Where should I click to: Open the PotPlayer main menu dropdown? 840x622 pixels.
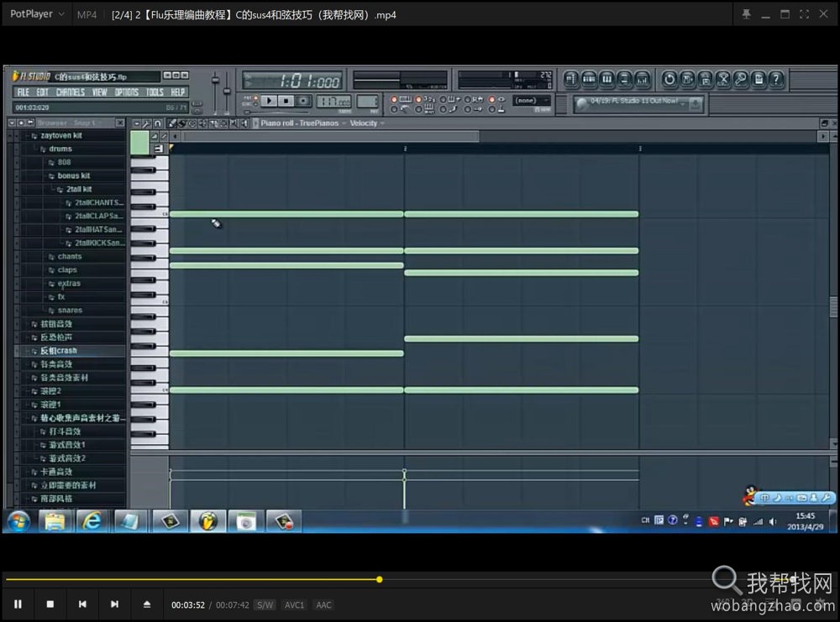point(36,14)
